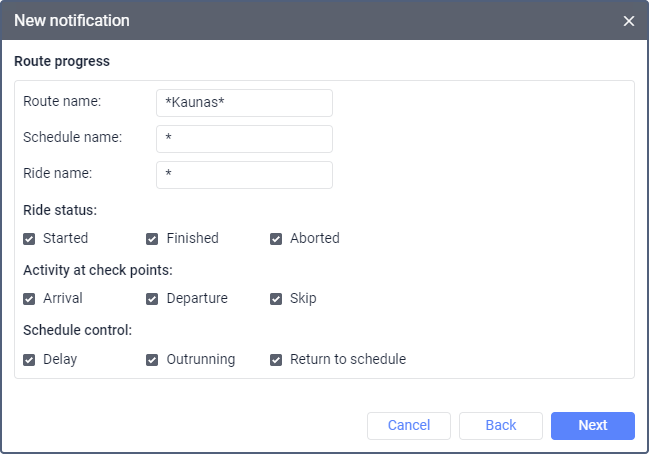This screenshot has height=454, width=649.
Task: Focus the Schedule name text field
Action: pyautogui.click(x=244, y=139)
